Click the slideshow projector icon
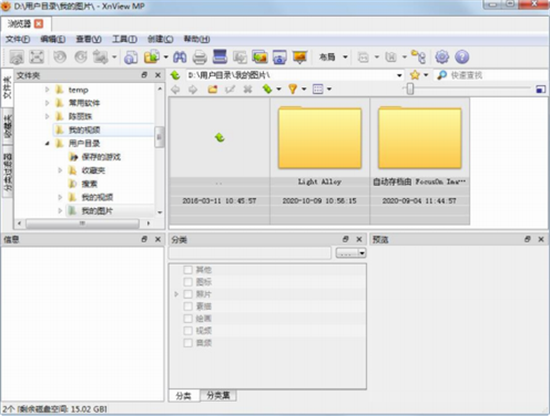Image resolution: width=550 pixels, height=416 pixels. [x=300, y=57]
